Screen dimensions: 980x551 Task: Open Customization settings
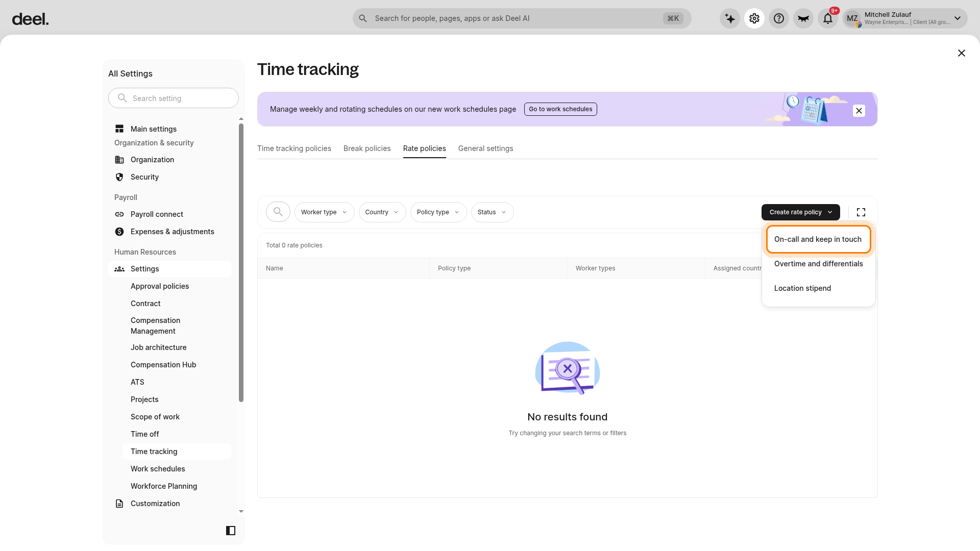[169, 504]
